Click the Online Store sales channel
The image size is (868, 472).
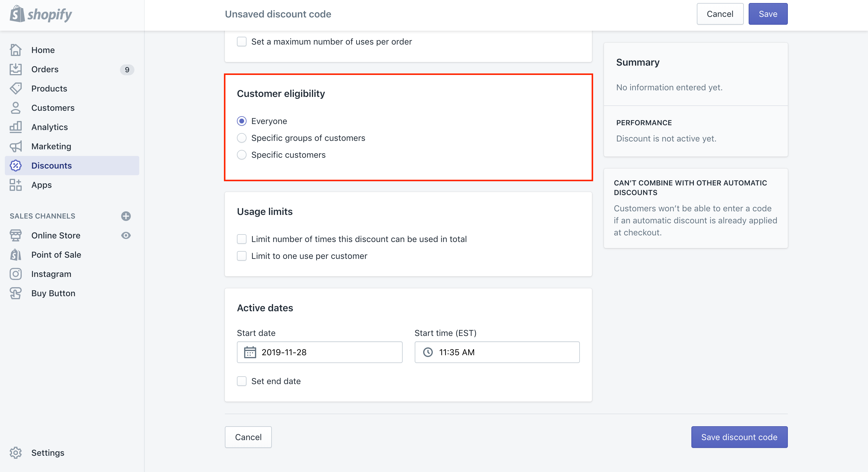[x=56, y=235]
